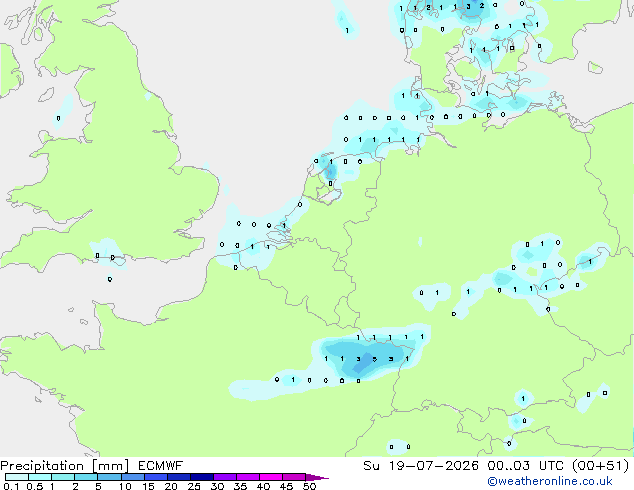Click the date 'Su 19-07-2026'
The height and width of the screenshot is (490, 634).
421,466
